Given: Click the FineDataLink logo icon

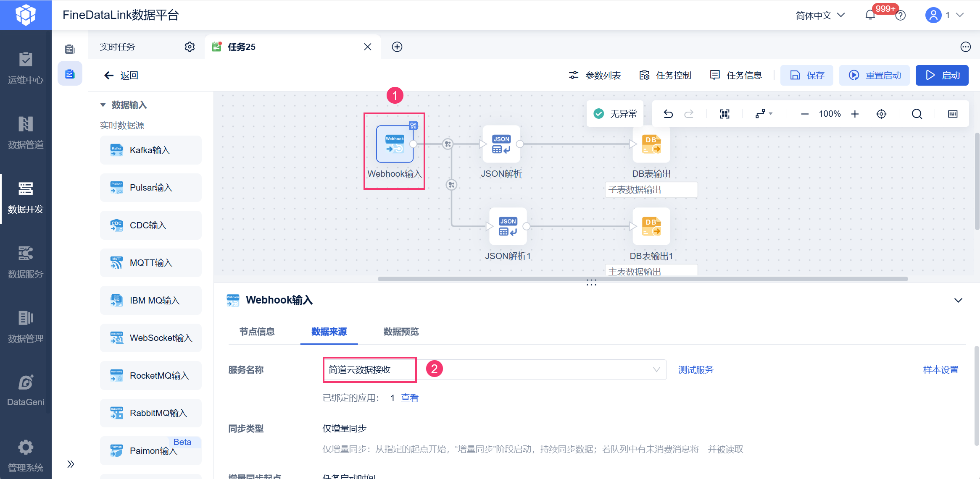Looking at the screenshot, I should coord(26,15).
